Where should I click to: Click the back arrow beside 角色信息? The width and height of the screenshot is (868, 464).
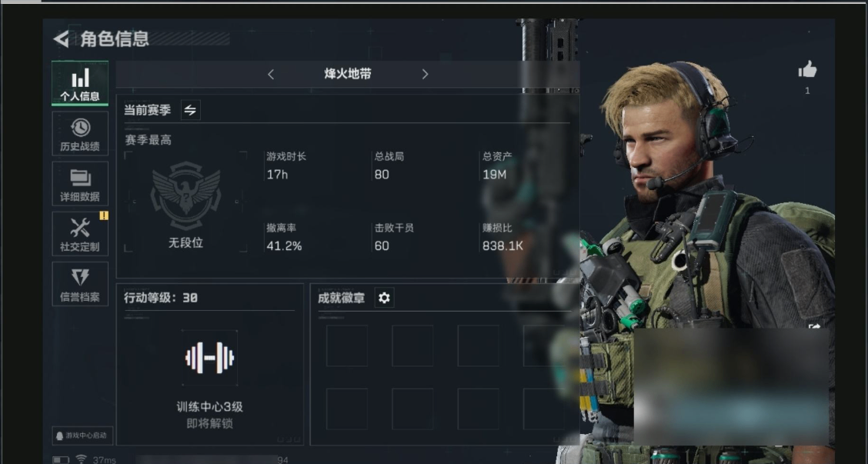click(62, 38)
